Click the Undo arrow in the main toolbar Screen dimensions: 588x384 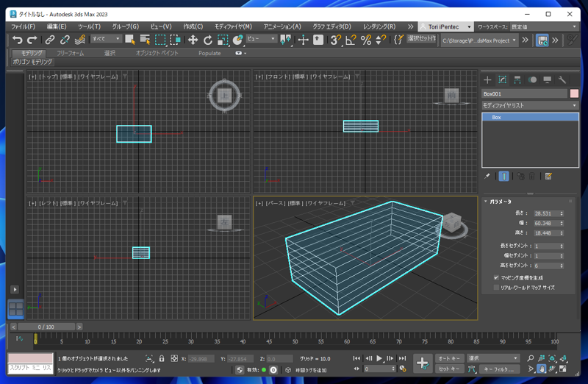pyautogui.click(x=17, y=40)
